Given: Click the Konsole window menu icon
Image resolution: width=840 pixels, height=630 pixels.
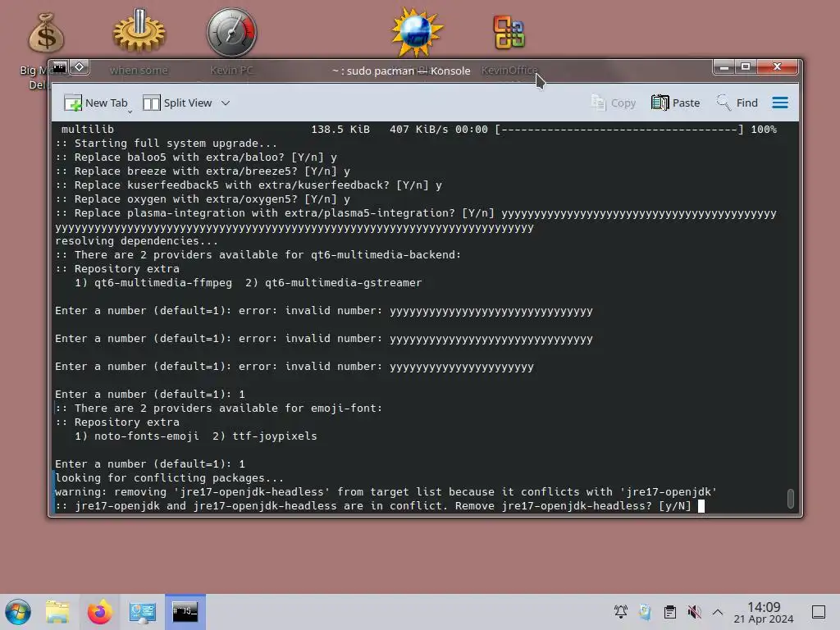Looking at the screenshot, I should (x=59, y=67).
